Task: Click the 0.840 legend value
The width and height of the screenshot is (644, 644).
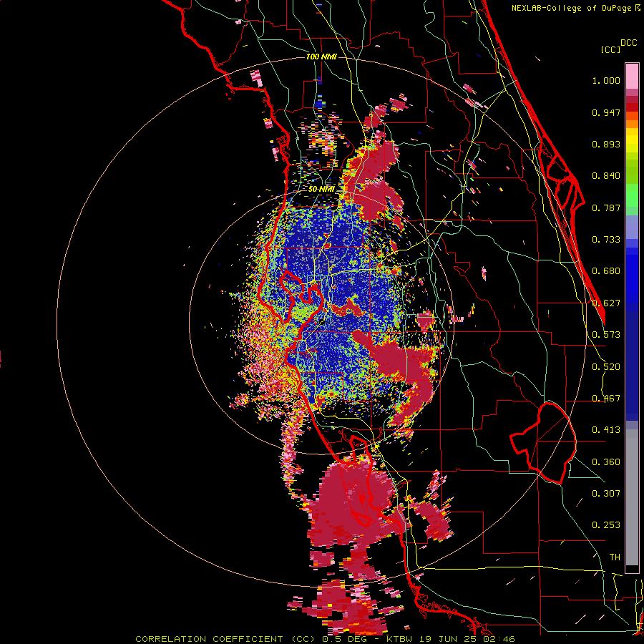Action: click(x=606, y=176)
